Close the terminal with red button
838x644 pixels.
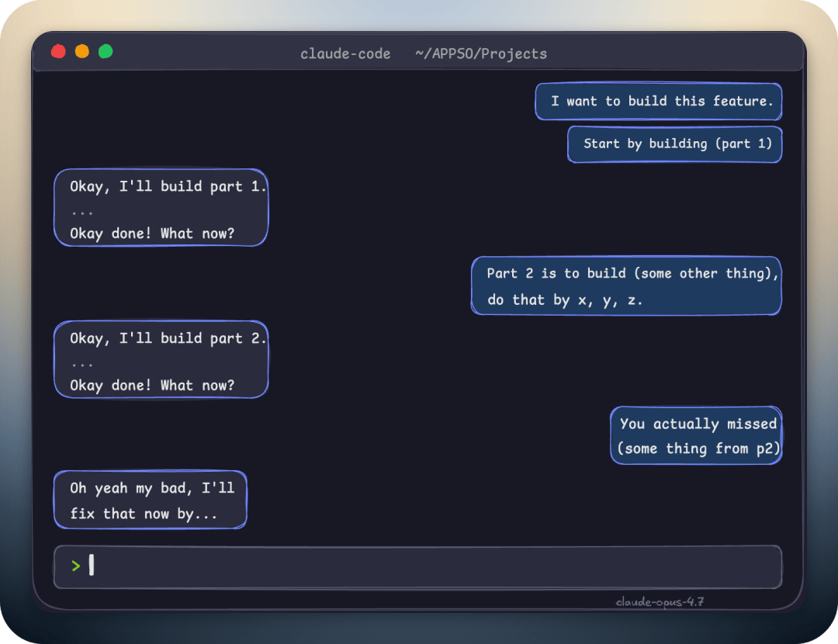(x=58, y=51)
